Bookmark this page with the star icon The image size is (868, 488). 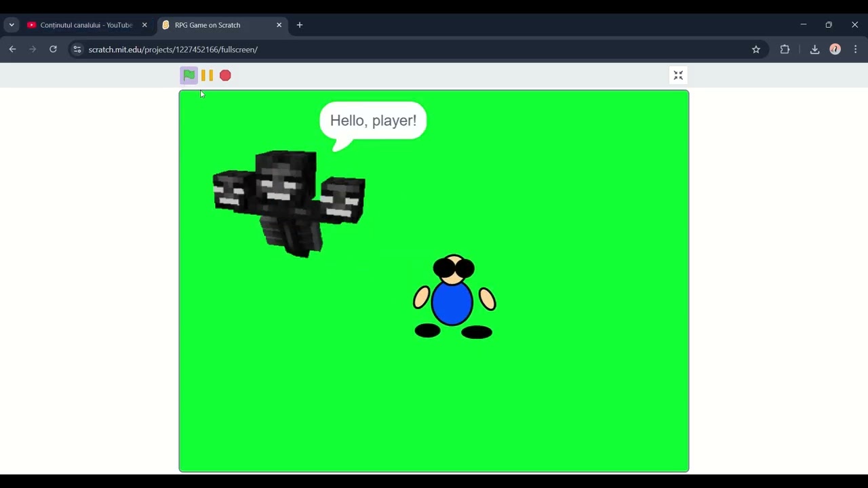(x=756, y=49)
